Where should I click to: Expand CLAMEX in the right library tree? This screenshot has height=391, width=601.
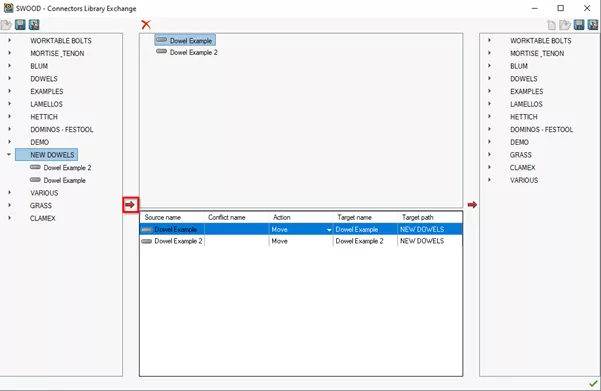coord(489,167)
